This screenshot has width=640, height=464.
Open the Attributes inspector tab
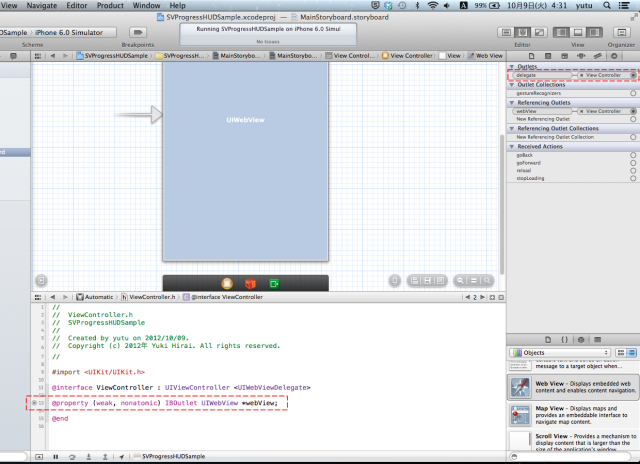click(x=581, y=56)
